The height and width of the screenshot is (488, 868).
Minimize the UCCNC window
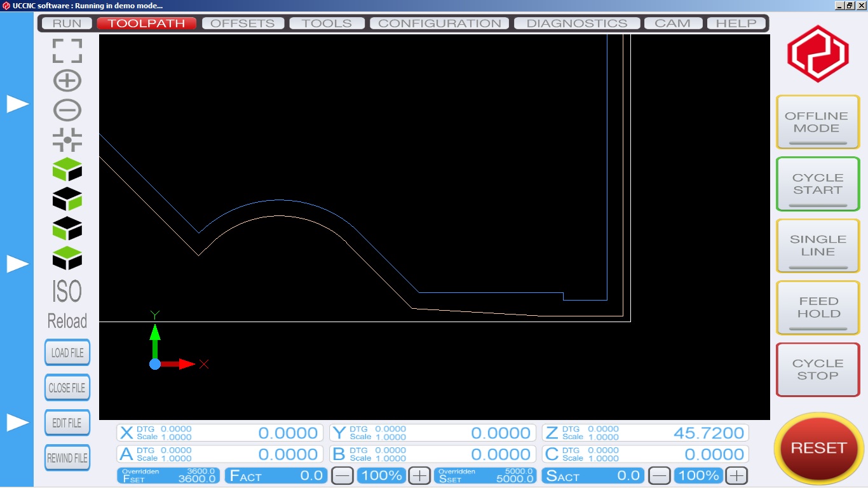(x=840, y=5)
